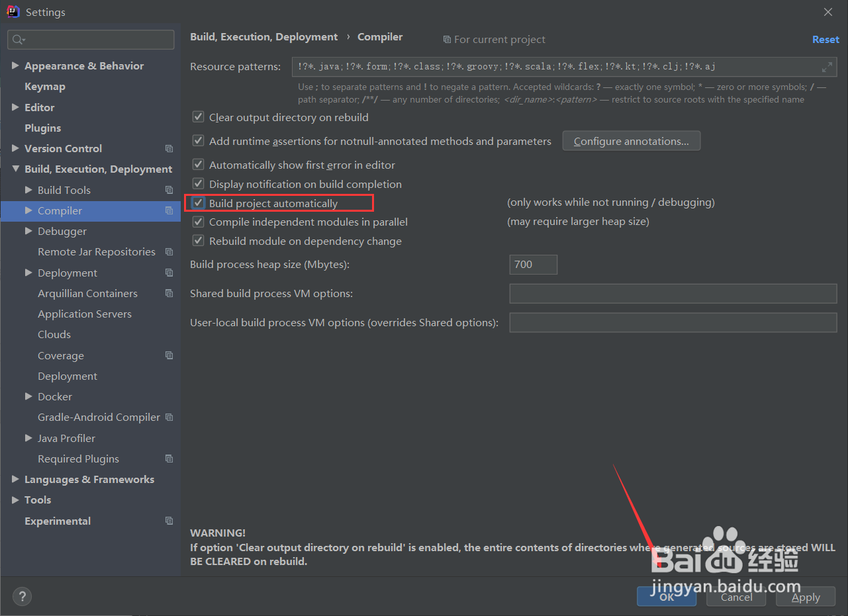Click project-level icon beside Gradle-Android Compiler
This screenshot has width=848, height=616.
coord(169,418)
